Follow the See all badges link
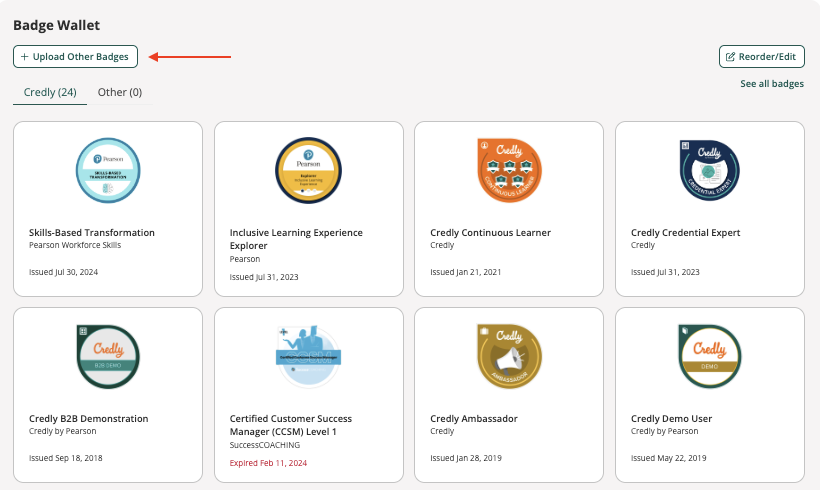This screenshot has width=820, height=490. coord(772,84)
